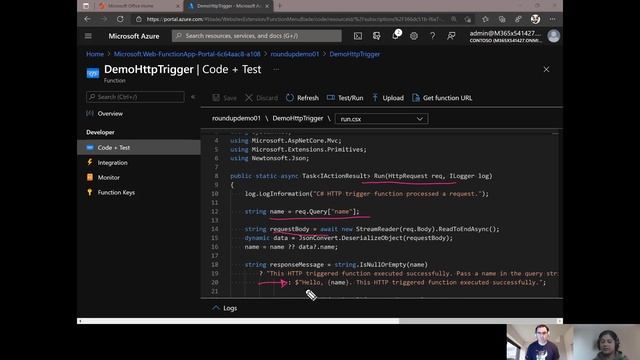Discard the code changes
Viewport: 640px width, 360px height.
[261, 98]
